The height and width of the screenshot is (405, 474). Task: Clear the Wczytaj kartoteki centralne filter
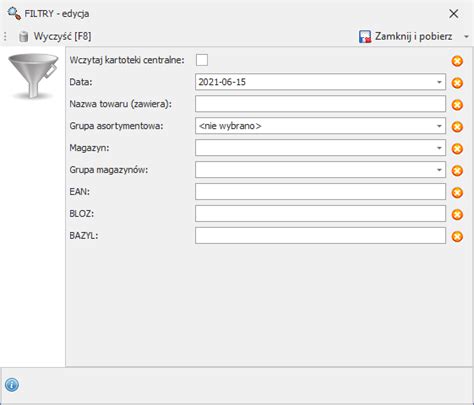pos(457,61)
